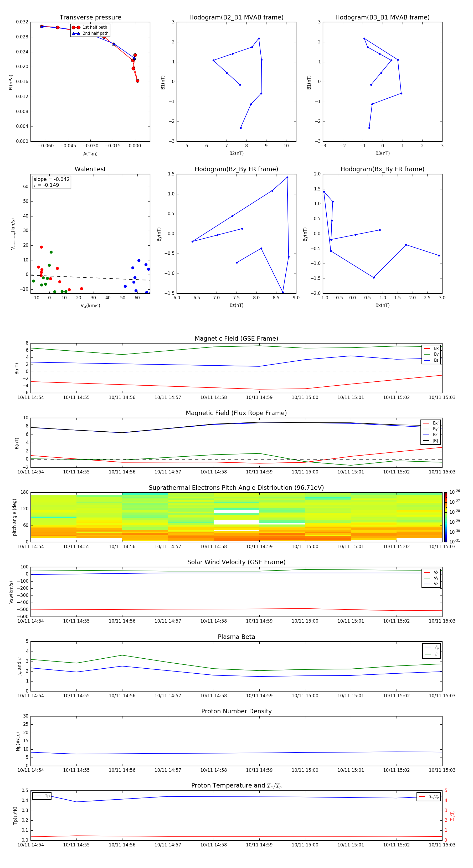The height and width of the screenshot is (868, 473).
Task: Select the "B3(nT)" x-axis label
Action: pyautogui.click(x=382, y=153)
